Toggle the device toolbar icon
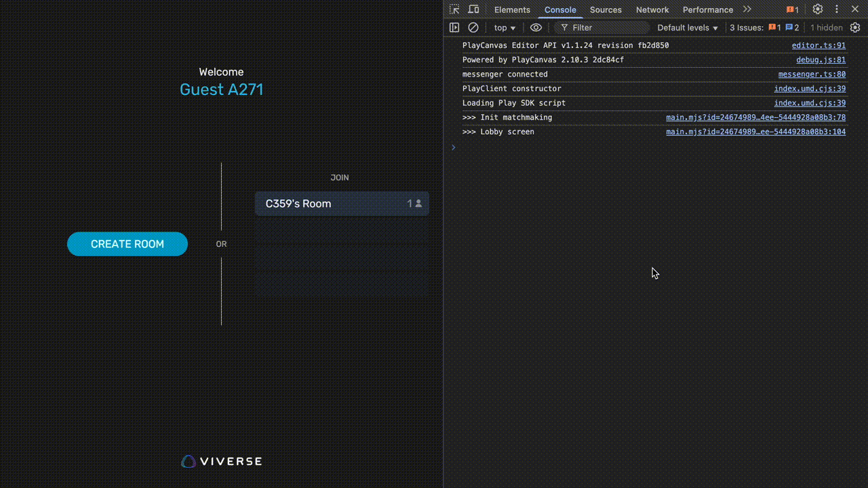This screenshot has width=868, height=488. pos(473,9)
